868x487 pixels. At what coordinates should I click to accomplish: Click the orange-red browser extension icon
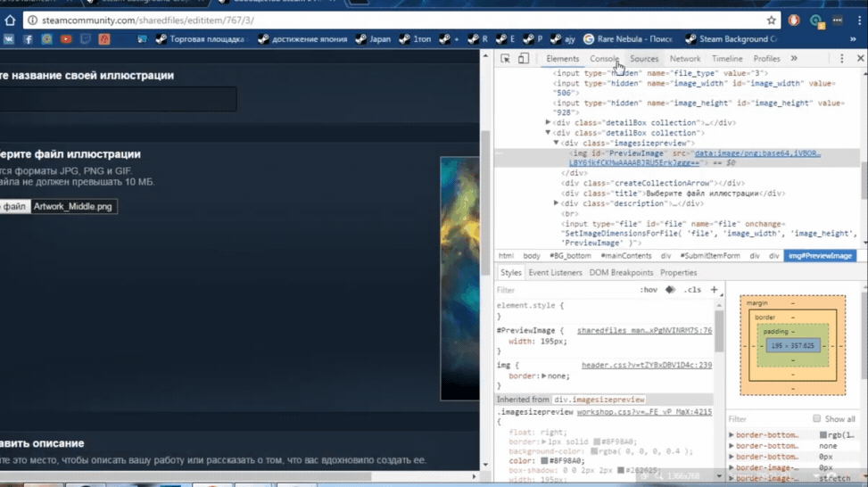coord(794,21)
